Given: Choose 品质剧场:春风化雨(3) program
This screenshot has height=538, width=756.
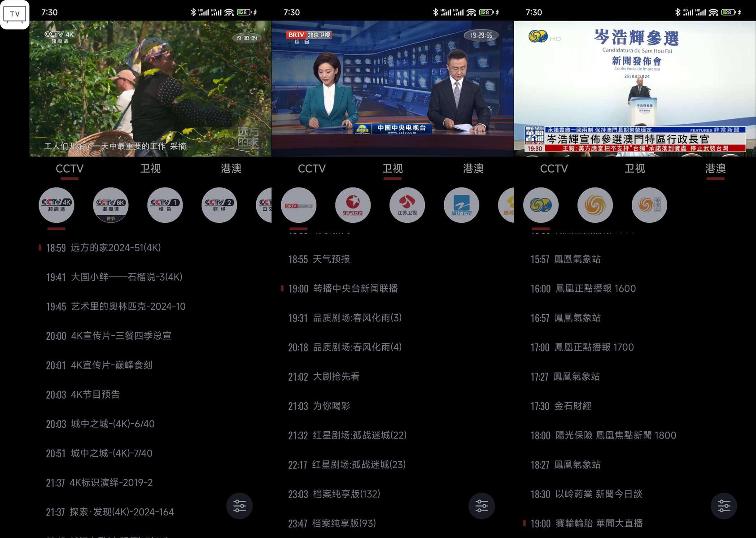Looking at the screenshot, I should pyautogui.click(x=345, y=318).
